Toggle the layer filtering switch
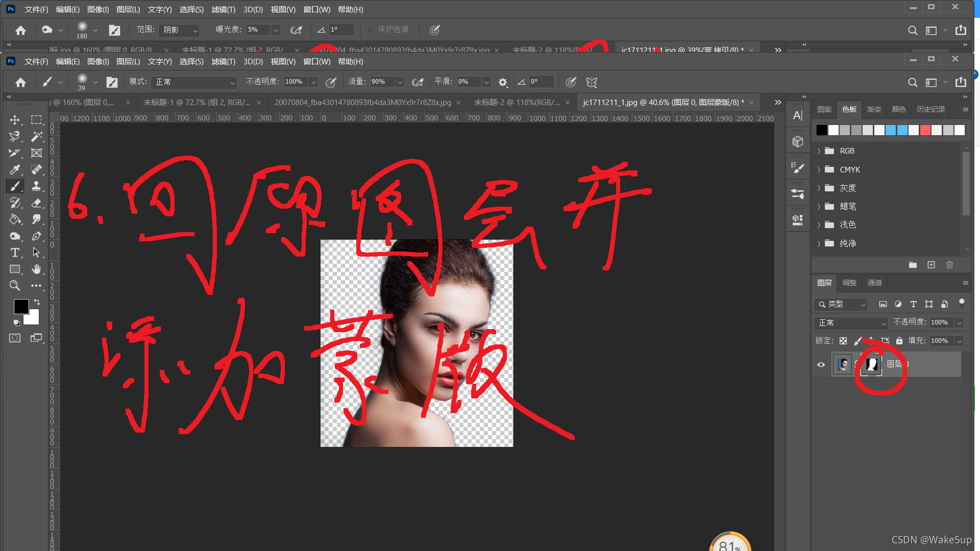Image resolution: width=980 pixels, height=551 pixels. (962, 304)
